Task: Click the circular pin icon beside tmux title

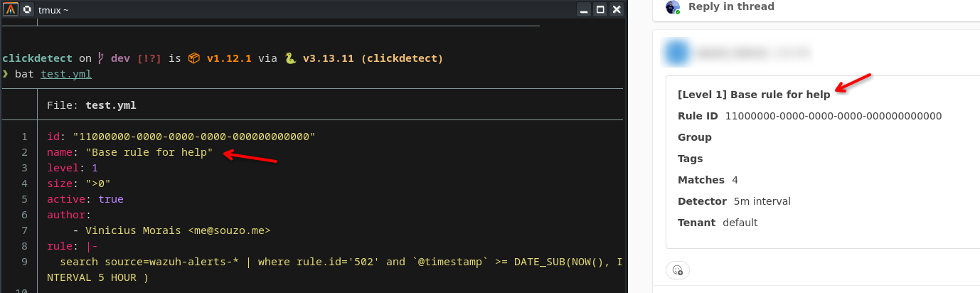Action: (27, 9)
